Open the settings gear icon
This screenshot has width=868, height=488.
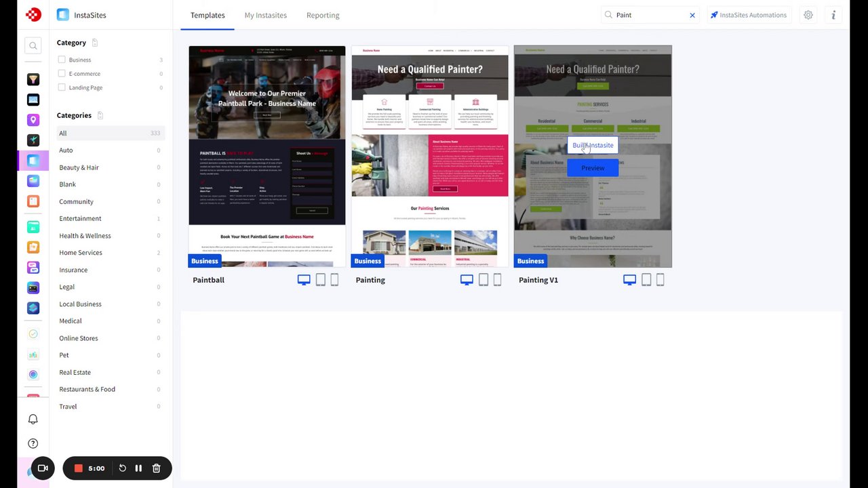(x=808, y=15)
